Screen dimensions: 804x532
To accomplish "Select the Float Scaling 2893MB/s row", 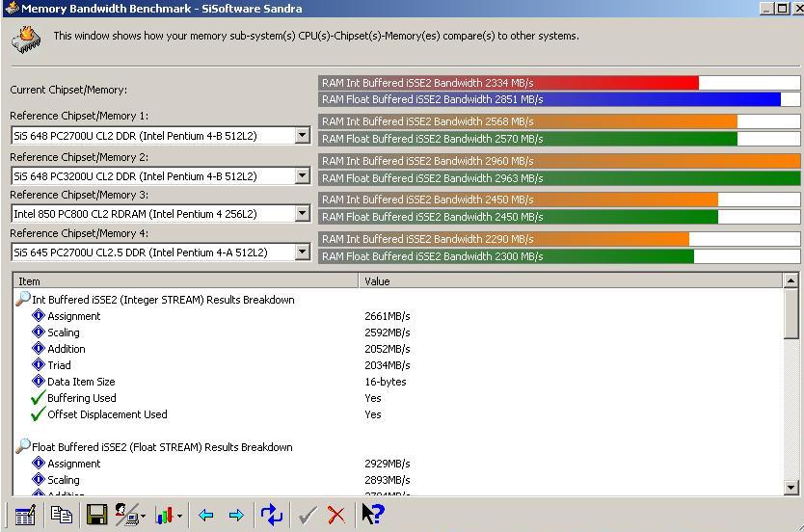I will tap(398, 480).
